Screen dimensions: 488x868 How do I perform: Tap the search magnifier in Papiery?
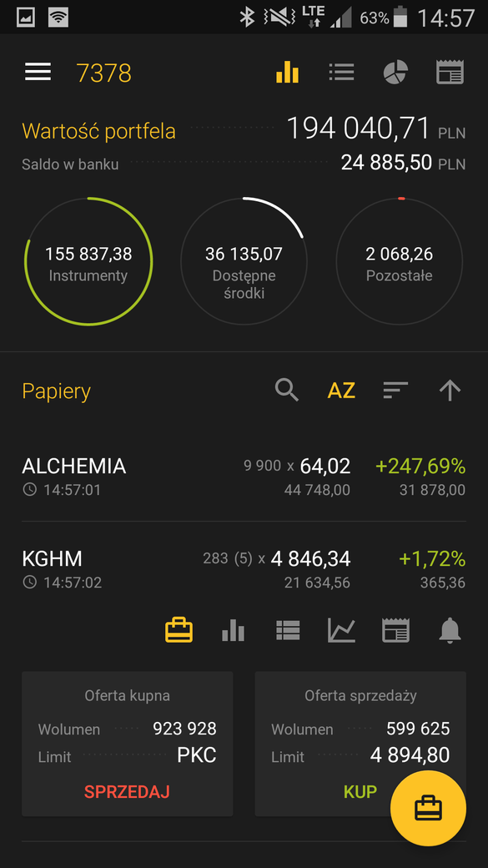tap(287, 391)
